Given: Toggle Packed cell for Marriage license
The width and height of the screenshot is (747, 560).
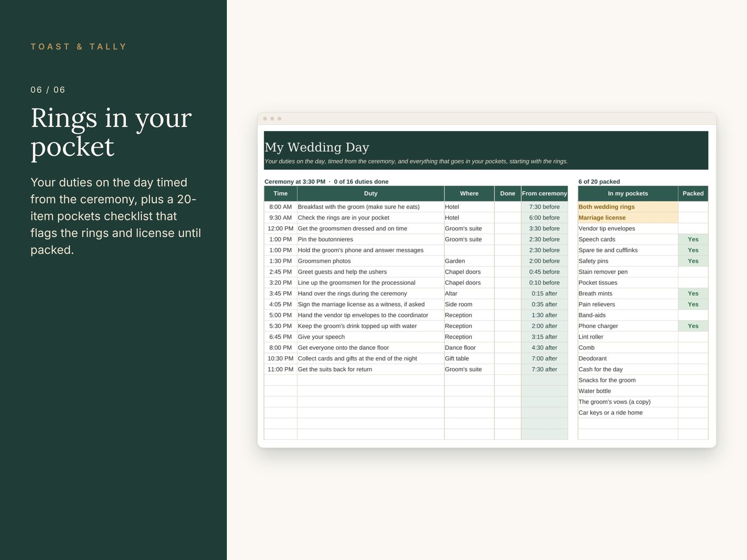Looking at the screenshot, I should coord(693,218).
